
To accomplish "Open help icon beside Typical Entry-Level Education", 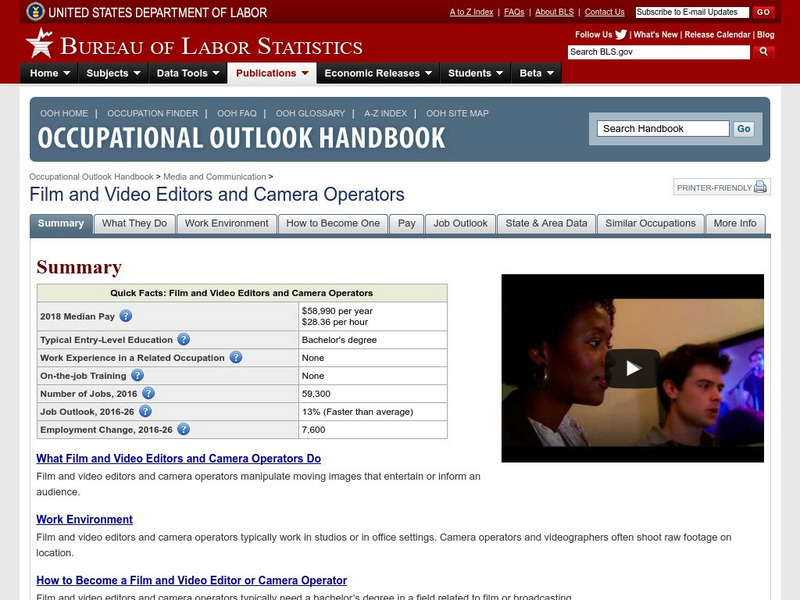I will pos(183,340).
